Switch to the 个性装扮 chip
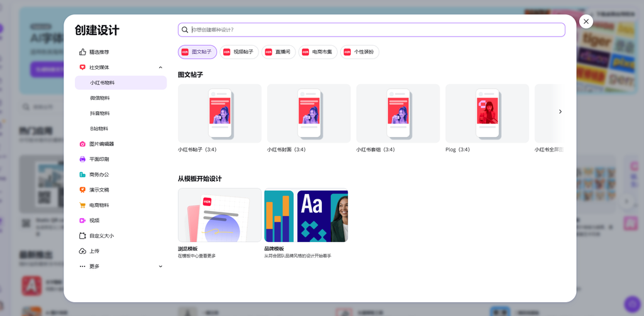The image size is (644, 316). click(360, 52)
